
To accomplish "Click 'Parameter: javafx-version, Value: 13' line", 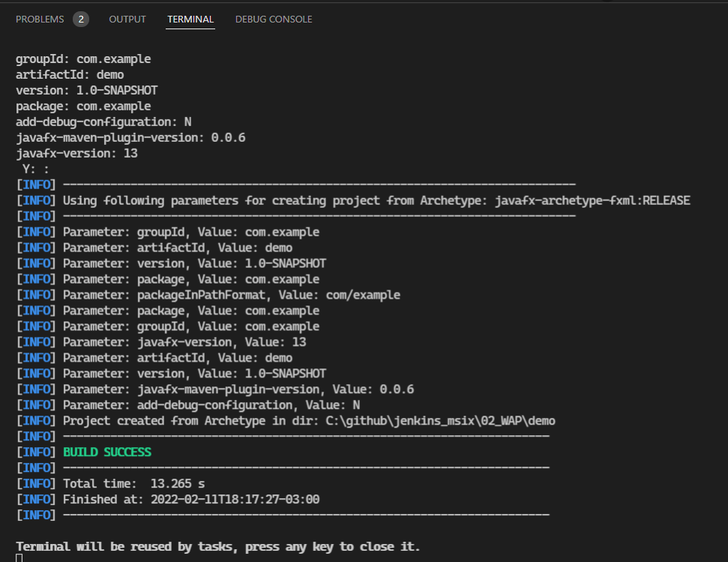I will click(161, 342).
